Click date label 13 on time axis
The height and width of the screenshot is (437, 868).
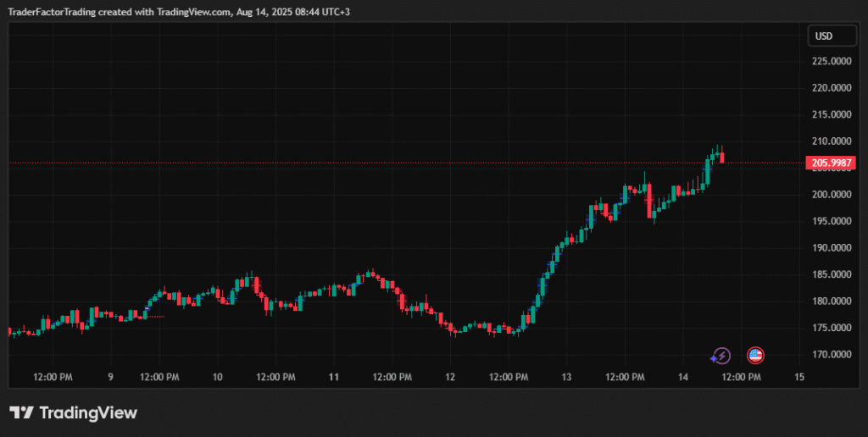click(566, 377)
